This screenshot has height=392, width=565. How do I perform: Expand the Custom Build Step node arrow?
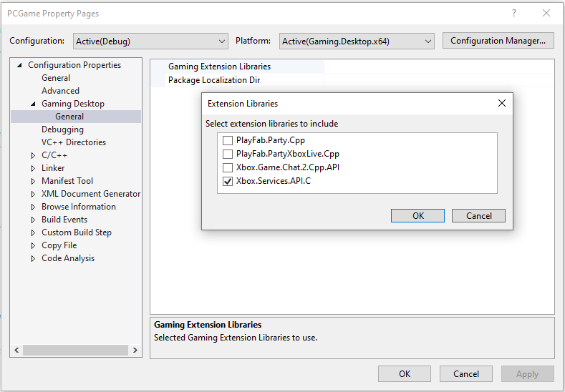pos(34,233)
